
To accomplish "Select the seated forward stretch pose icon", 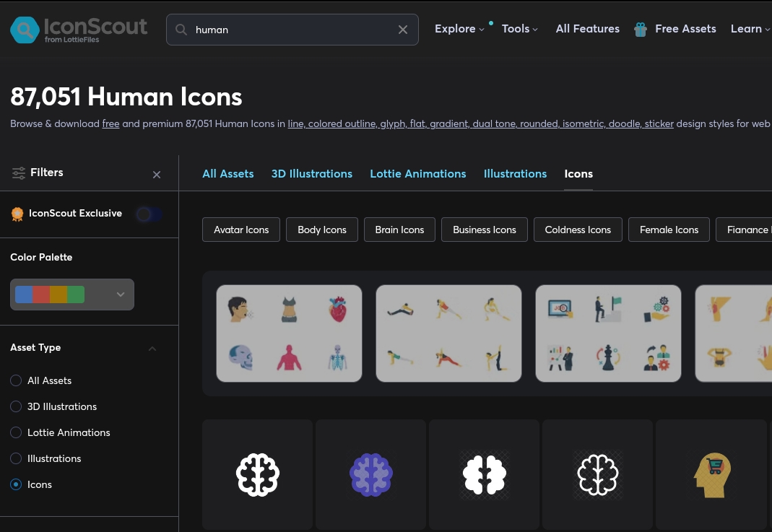I will coord(400,310).
